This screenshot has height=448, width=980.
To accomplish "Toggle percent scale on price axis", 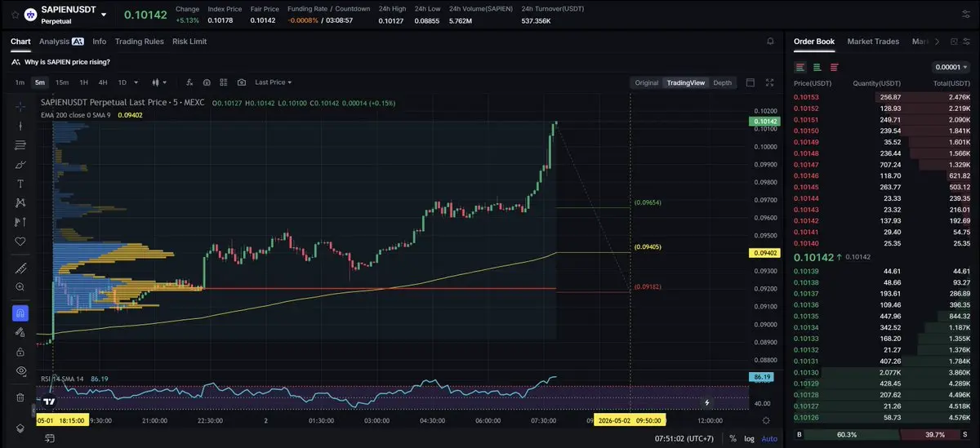I will pyautogui.click(x=733, y=438).
